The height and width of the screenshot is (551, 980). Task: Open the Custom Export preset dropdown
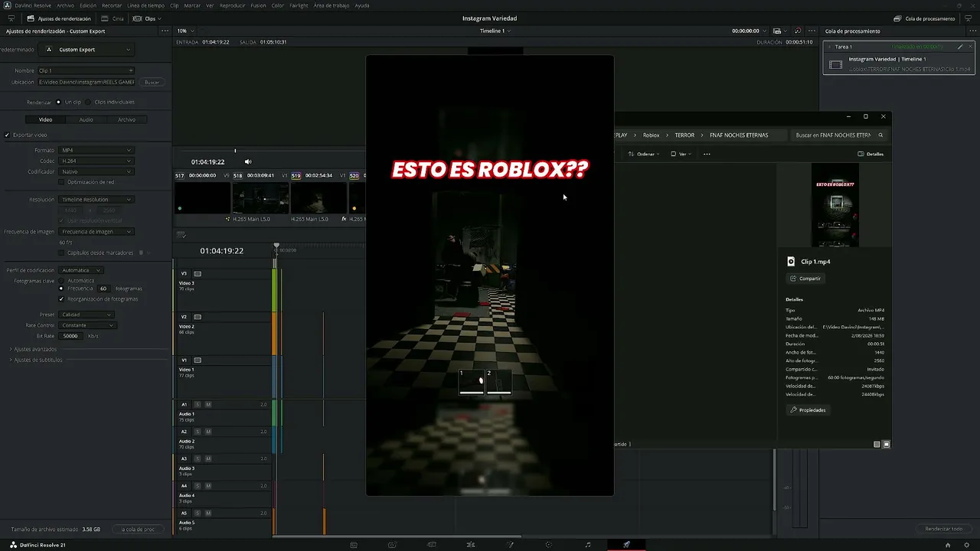coord(87,50)
